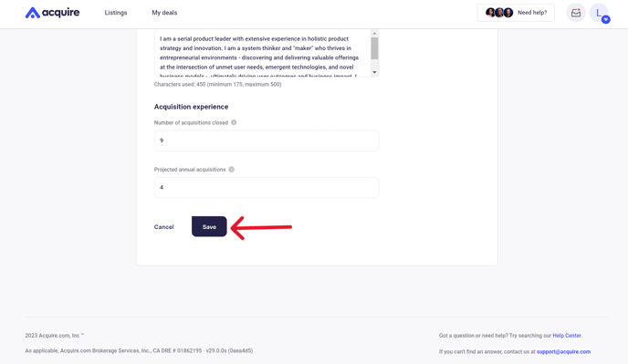Click bio textarea scroll-down arrow
This screenshot has width=628, height=364.
tap(374, 72)
